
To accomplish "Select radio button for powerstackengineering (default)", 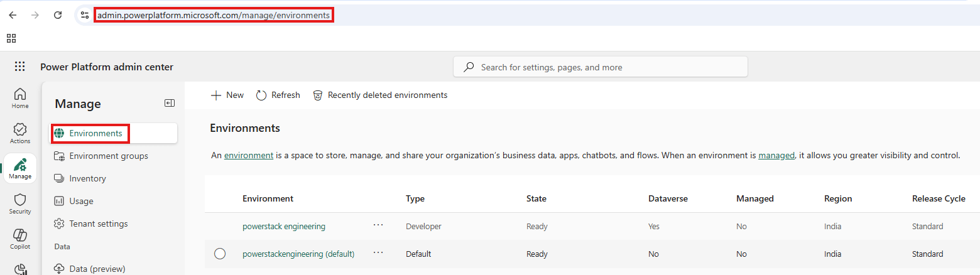I will click(x=220, y=254).
